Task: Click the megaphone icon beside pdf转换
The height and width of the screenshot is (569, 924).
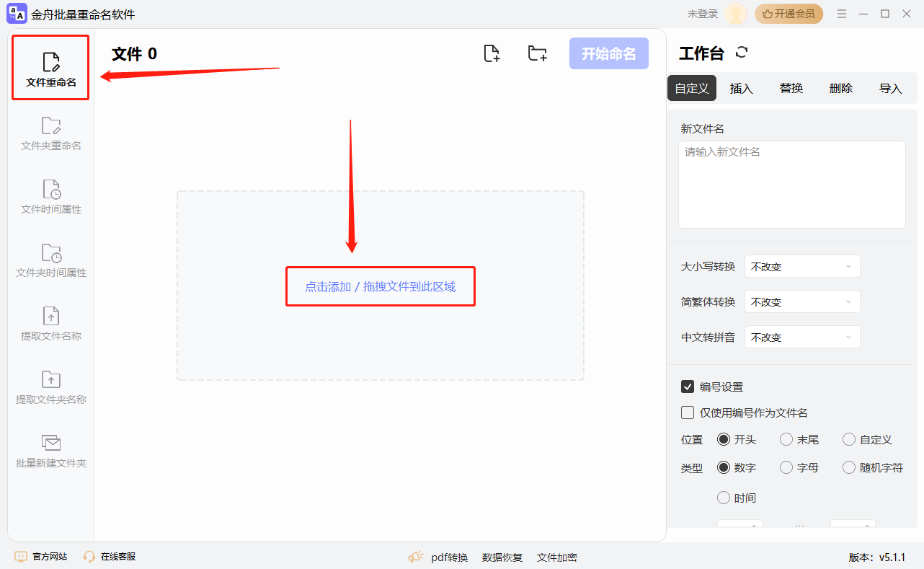Action: (416, 557)
